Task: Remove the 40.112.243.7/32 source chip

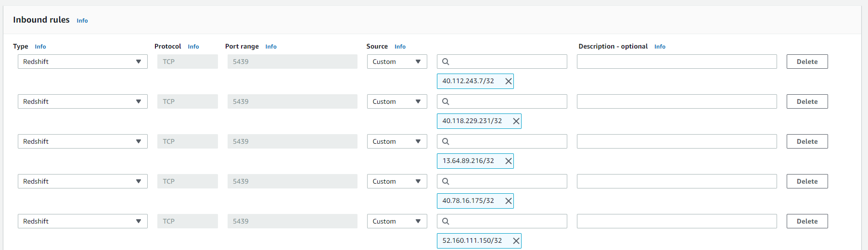Action: pos(508,81)
